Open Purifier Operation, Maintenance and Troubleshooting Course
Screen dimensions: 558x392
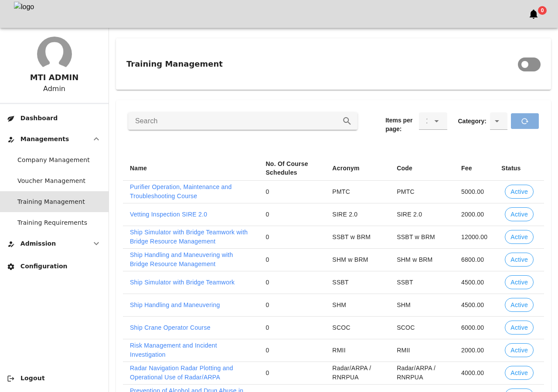tap(181, 192)
